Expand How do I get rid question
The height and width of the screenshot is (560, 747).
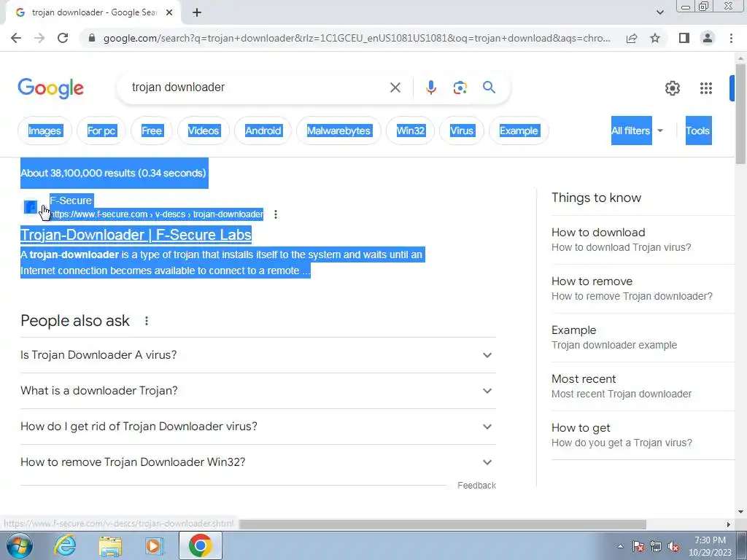[258, 427]
